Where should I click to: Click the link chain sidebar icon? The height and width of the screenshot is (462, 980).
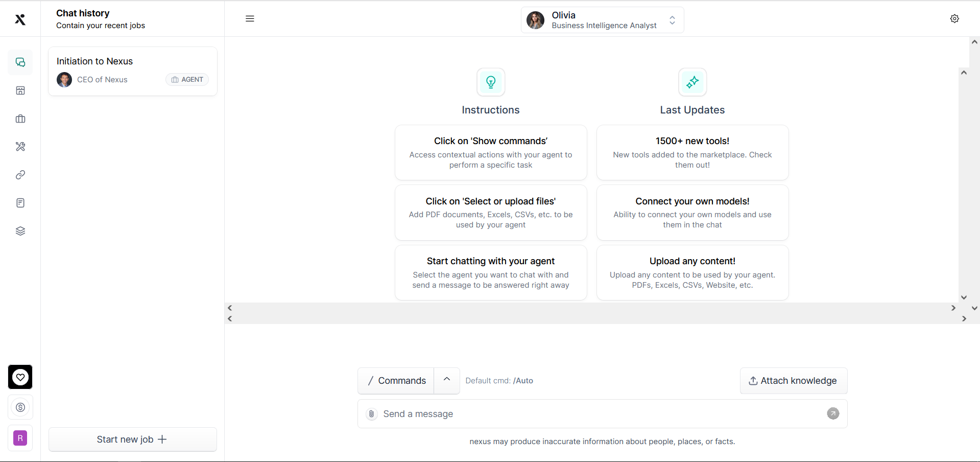[20, 175]
